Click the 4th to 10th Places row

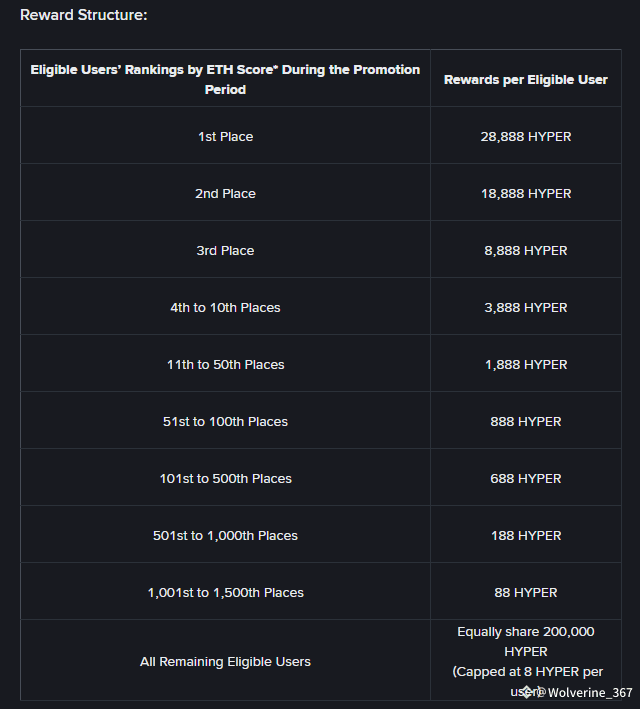coord(225,307)
